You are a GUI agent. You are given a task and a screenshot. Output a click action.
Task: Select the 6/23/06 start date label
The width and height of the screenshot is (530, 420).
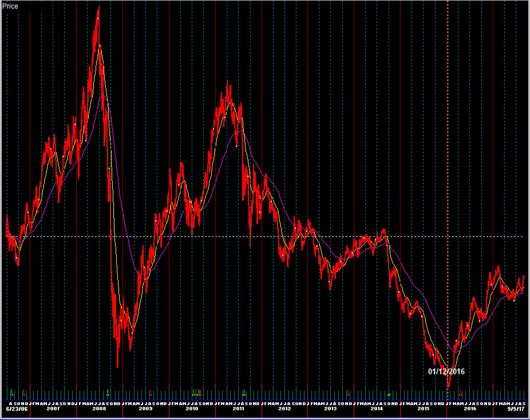(17, 409)
